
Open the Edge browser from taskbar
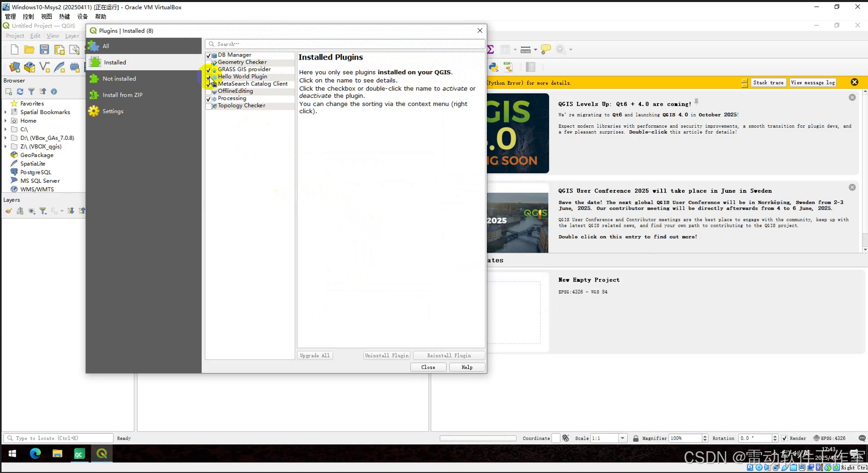(x=35, y=454)
